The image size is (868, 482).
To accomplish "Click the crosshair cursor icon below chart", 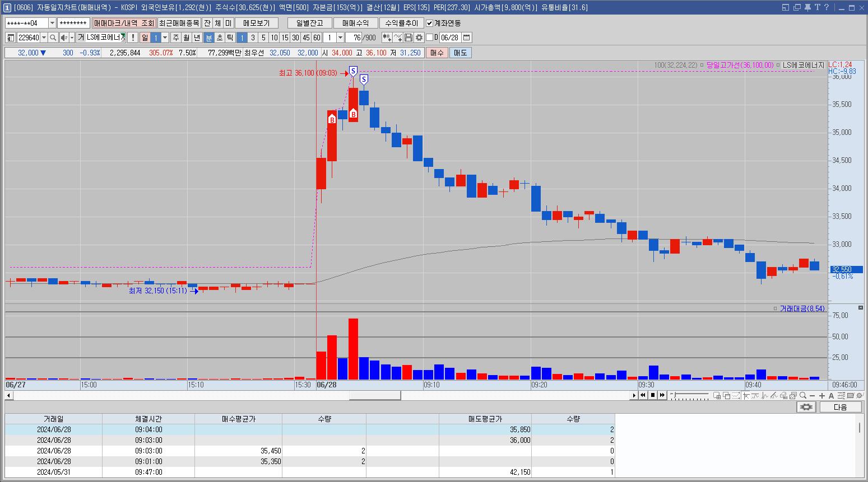I will (746, 396).
